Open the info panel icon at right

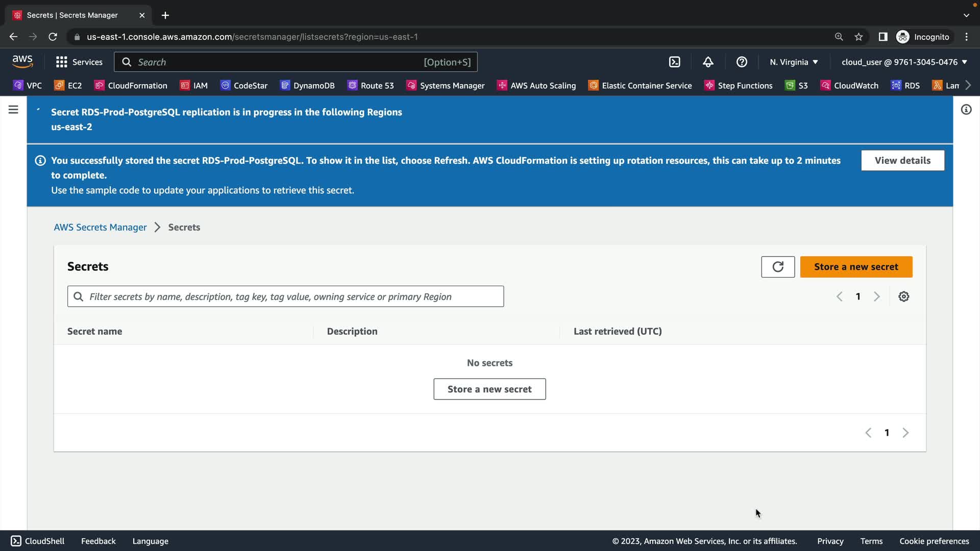(x=966, y=110)
